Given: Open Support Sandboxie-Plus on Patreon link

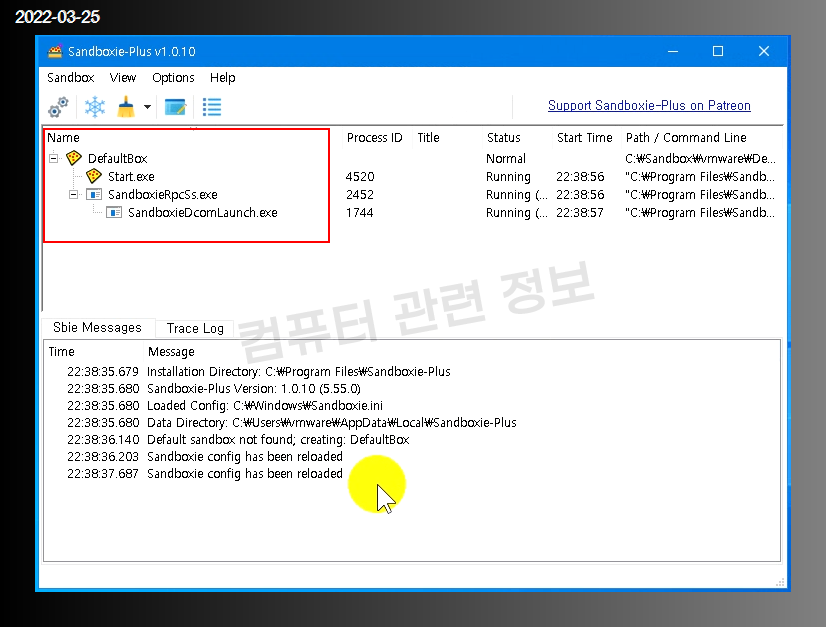Looking at the screenshot, I should pyautogui.click(x=649, y=105).
